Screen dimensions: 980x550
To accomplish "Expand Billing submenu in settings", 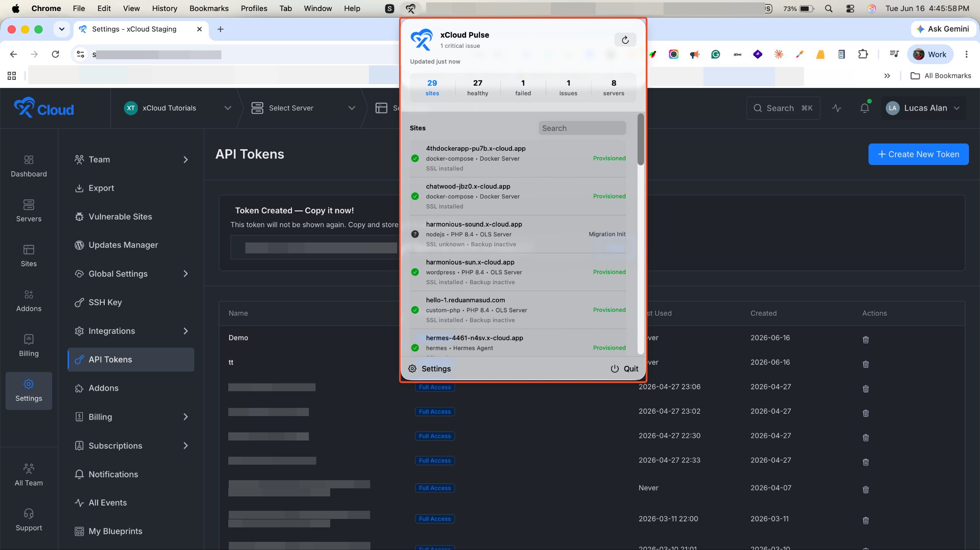I will point(131,417).
